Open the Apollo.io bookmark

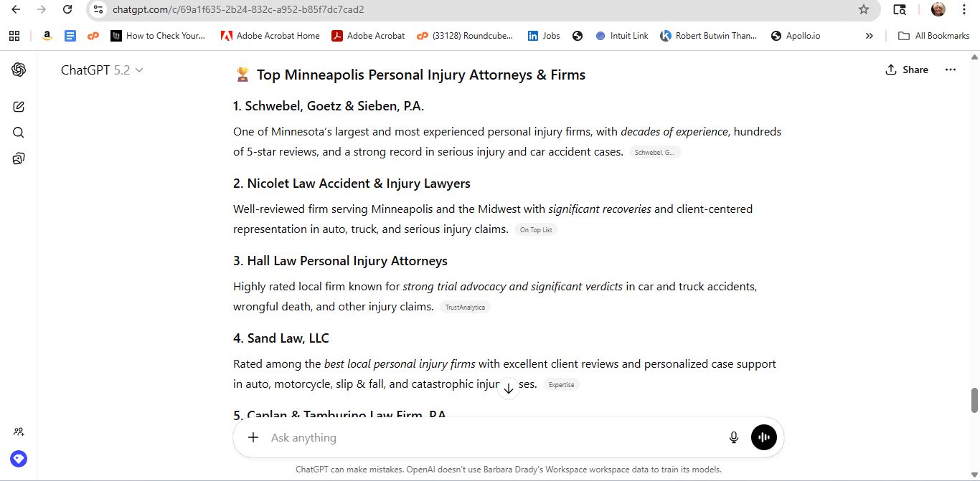coord(796,36)
